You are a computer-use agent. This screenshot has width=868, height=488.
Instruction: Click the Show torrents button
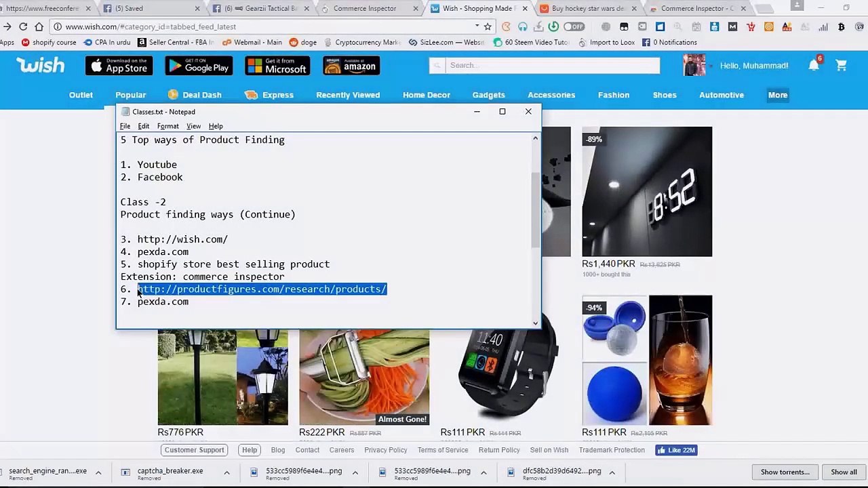pyautogui.click(x=785, y=472)
